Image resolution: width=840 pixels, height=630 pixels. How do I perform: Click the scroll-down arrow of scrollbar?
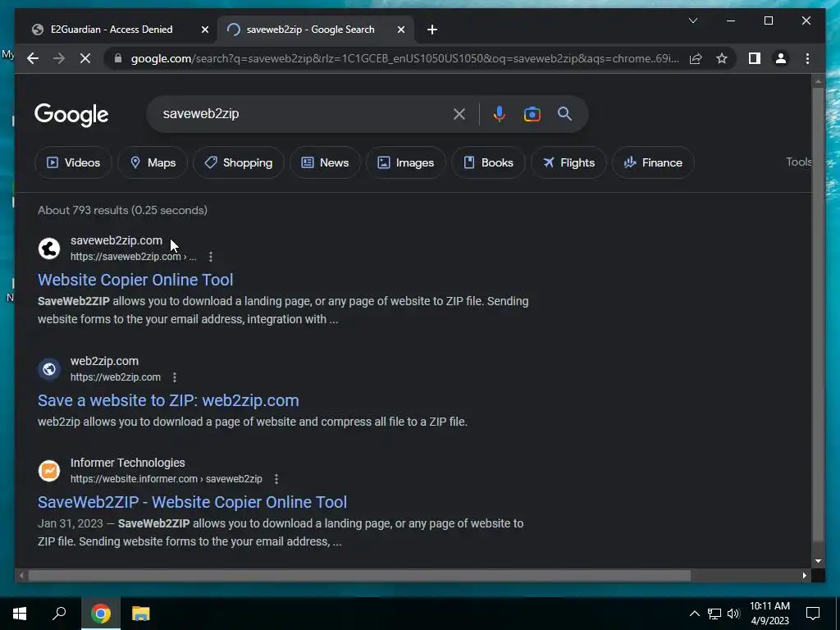(x=818, y=561)
